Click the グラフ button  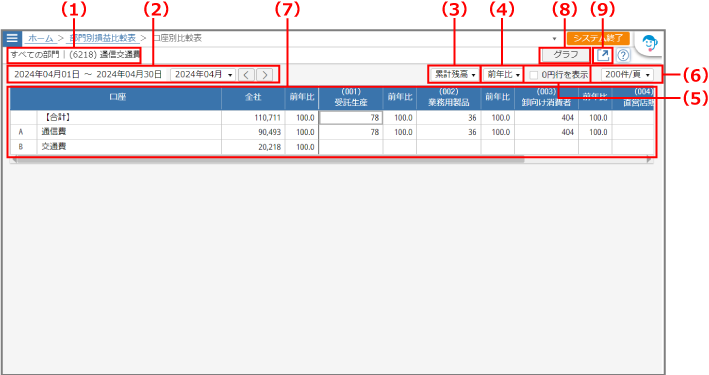[565, 55]
